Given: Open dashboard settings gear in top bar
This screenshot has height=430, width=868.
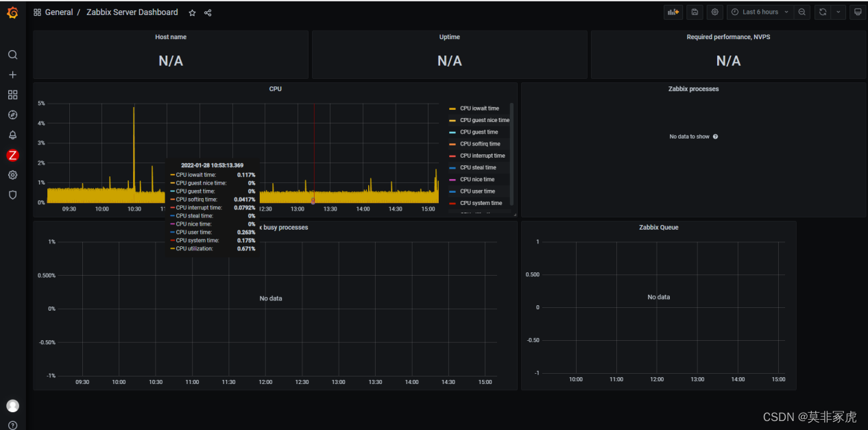Looking at the screenshot, I should [x=715, y=12].
